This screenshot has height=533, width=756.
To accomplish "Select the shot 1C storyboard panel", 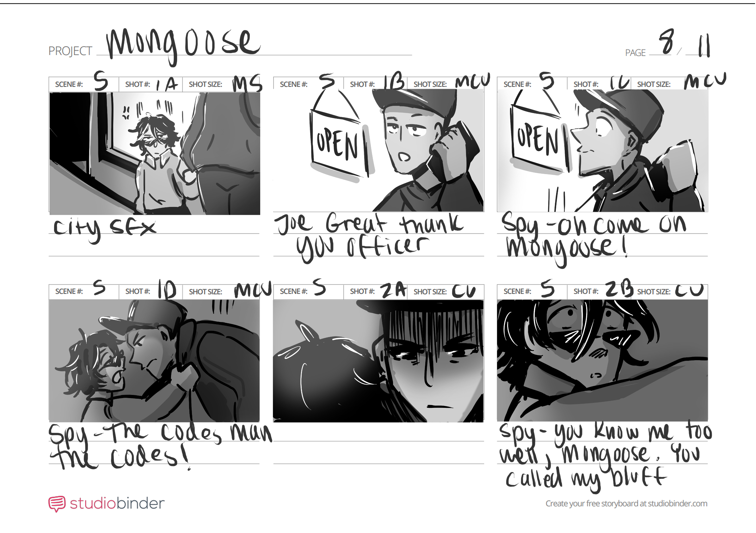I will (x=603, y=150).
